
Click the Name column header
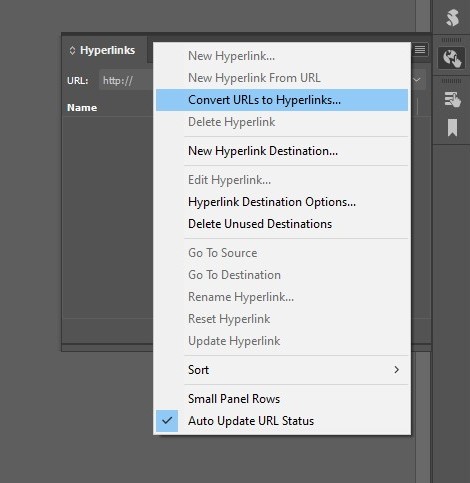(x=82, y=108)
